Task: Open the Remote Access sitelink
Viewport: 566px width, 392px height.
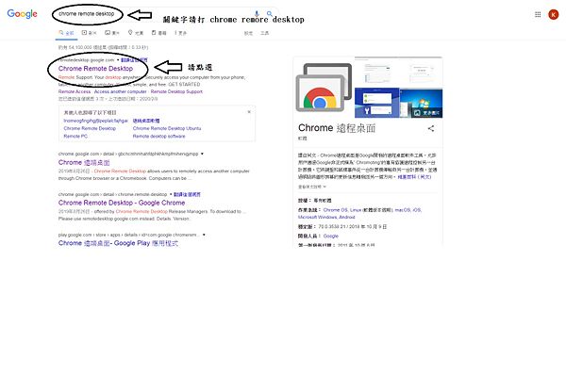Action: pyautogui.click(x=75, y=91)
